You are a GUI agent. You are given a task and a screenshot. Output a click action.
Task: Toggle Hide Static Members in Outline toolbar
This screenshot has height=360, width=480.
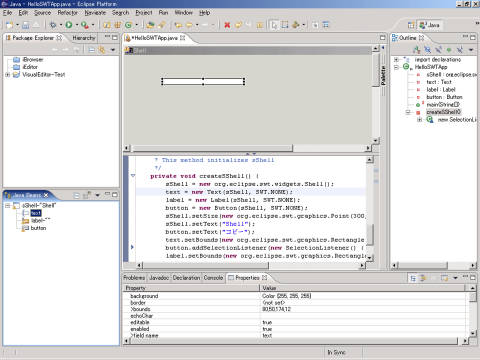tap(438, 50)
